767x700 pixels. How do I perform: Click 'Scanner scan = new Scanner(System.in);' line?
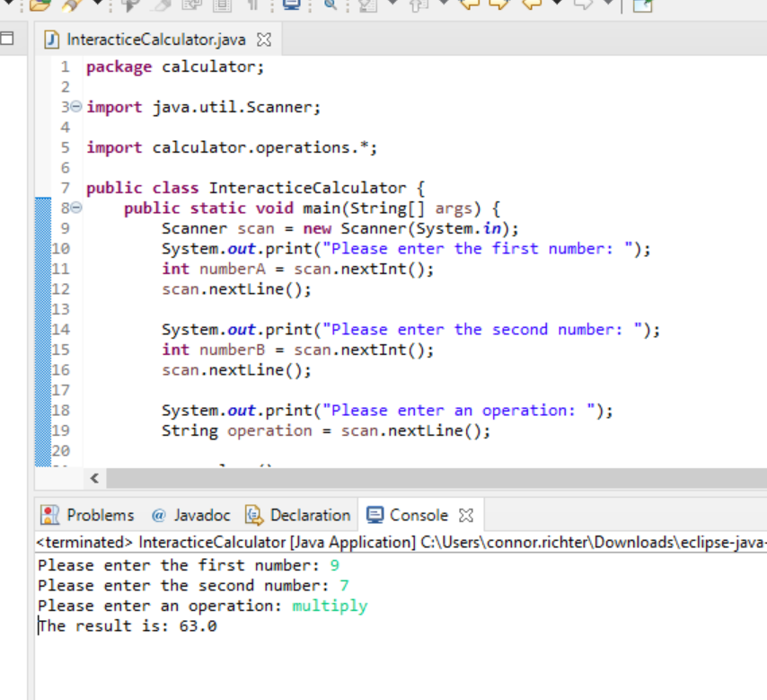pyautogui.click(x=340, y=228)
